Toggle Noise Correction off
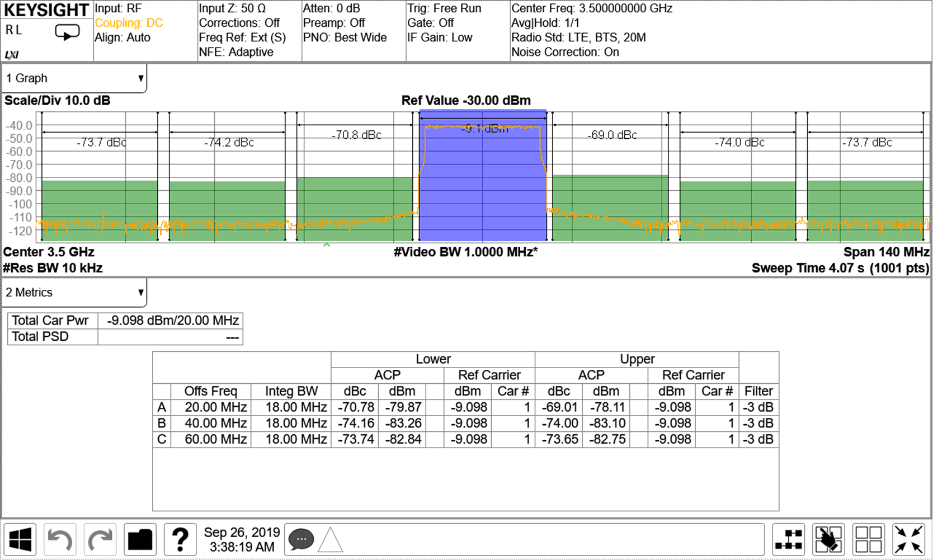The image size is (933, 560). (564, 52)
